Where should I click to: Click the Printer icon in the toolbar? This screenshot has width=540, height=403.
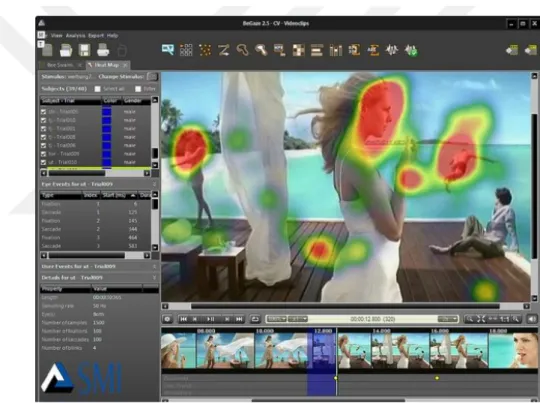coord(103,50)
